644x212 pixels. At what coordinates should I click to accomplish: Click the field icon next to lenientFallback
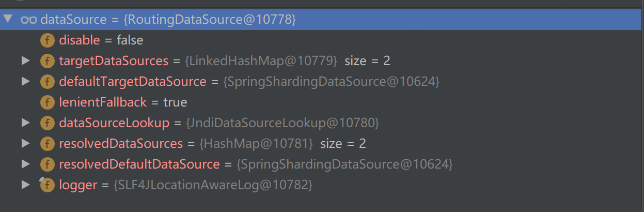(48, 102)
